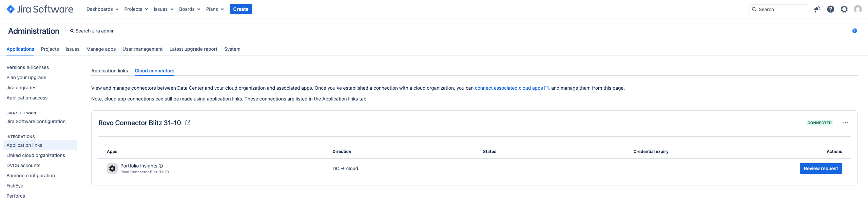The width and height of the screenshot is (868, 202).
Task: Click the magnifier in Search Jira admin
Action: [72, 31]
